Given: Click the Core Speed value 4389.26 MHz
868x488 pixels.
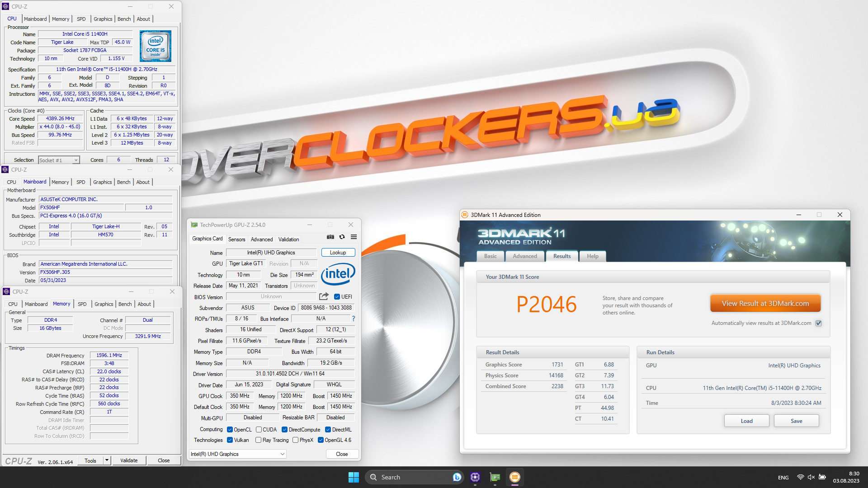Looking at the screenshot, I should pyautogui.click(x=60, y=119).
